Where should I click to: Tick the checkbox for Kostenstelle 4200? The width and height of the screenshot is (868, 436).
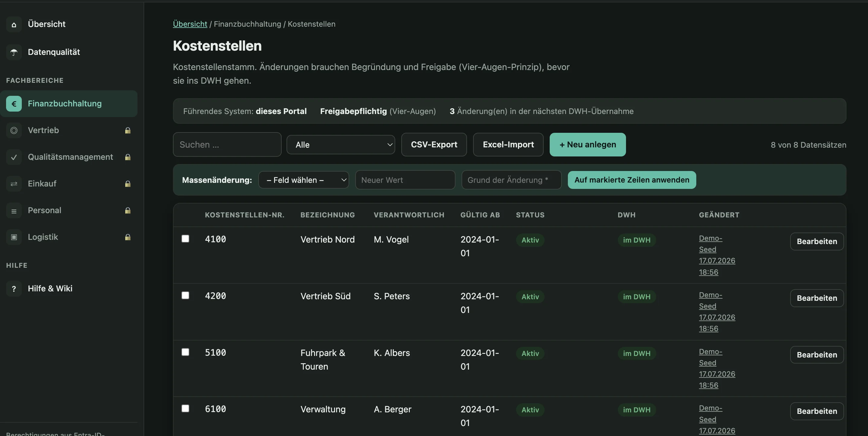185,295
